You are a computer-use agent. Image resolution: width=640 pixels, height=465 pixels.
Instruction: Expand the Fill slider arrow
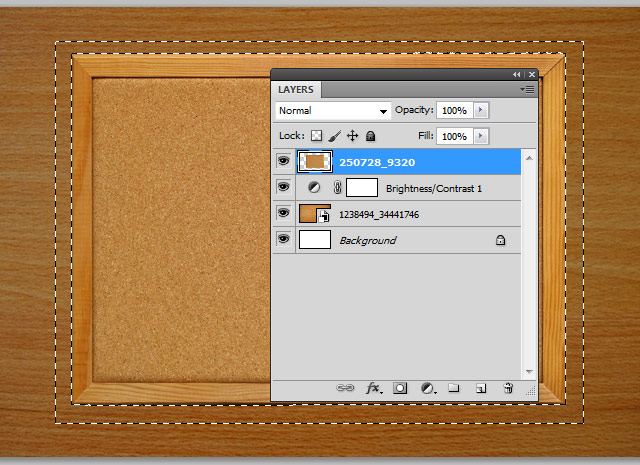pos(482,135)
